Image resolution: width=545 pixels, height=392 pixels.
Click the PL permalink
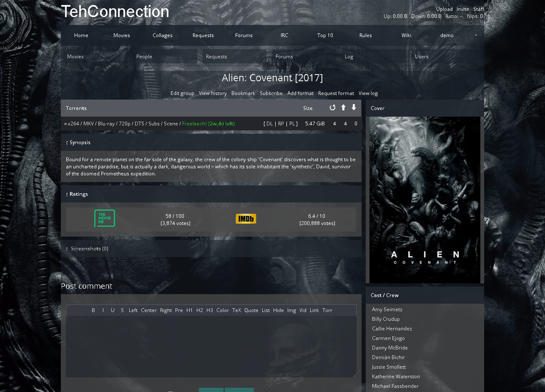point(292,123)
